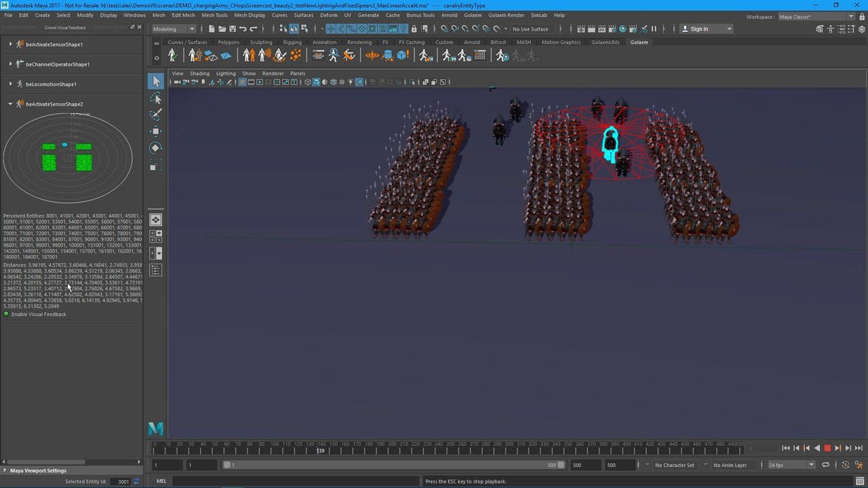This screenshot has height=488, width=868.
Task: Click the single-pane layout icon below the toolbox
Action: click(x=155, y=220)
